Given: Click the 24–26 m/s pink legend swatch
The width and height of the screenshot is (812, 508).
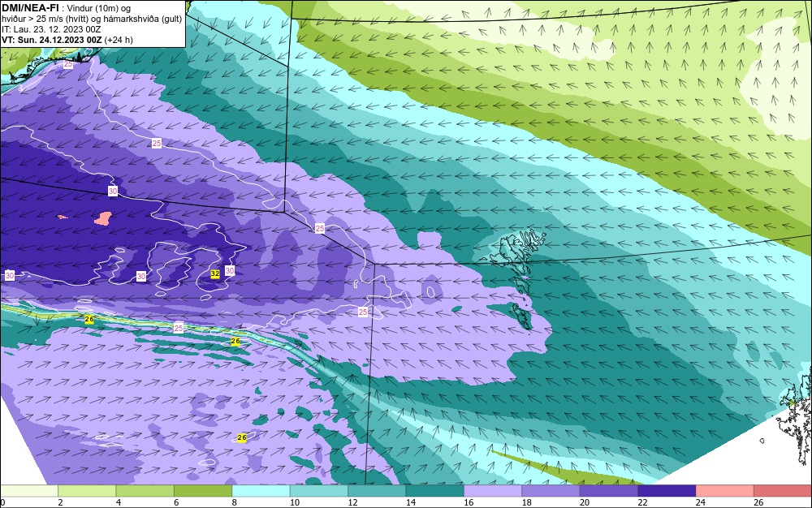Looking at the screenshot, I should (x=725, y=491).
